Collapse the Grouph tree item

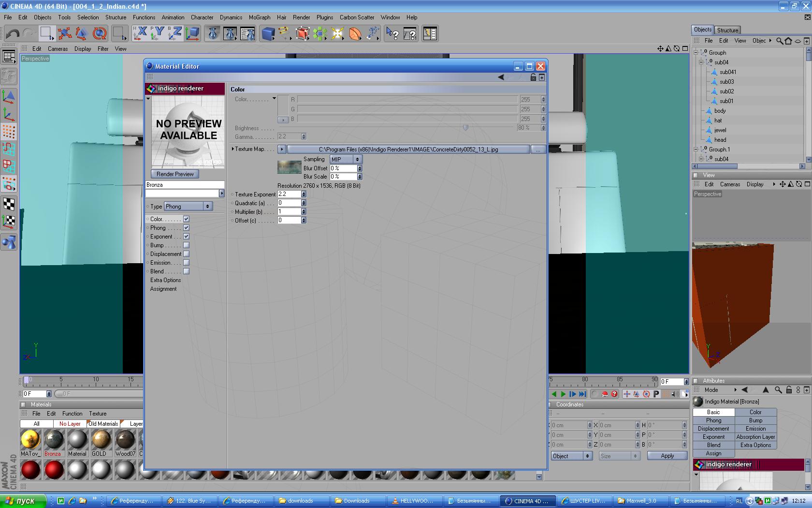696,53
